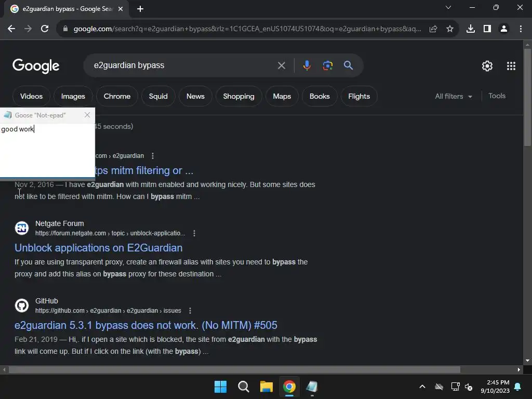Viewport: 532px width, 399px height.
Task: Open a new tab
Action: 140,9
